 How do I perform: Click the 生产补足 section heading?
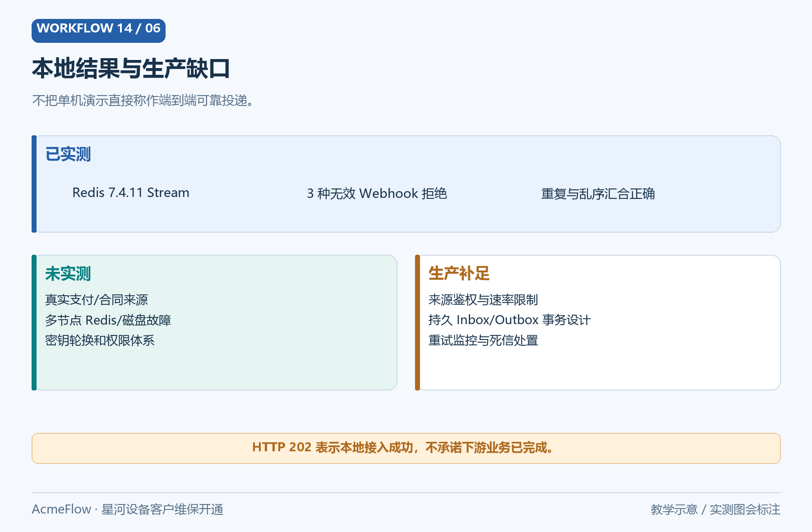click(459, 273)
